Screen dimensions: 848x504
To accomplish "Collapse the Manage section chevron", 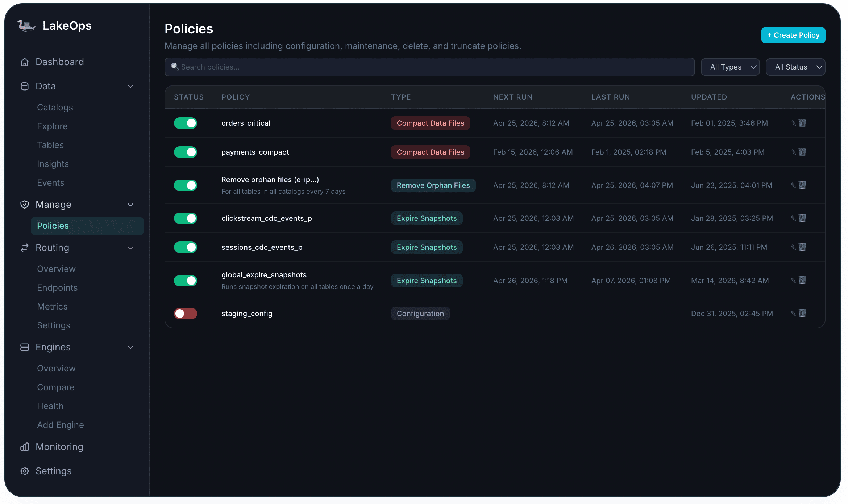I will (130, 205).
